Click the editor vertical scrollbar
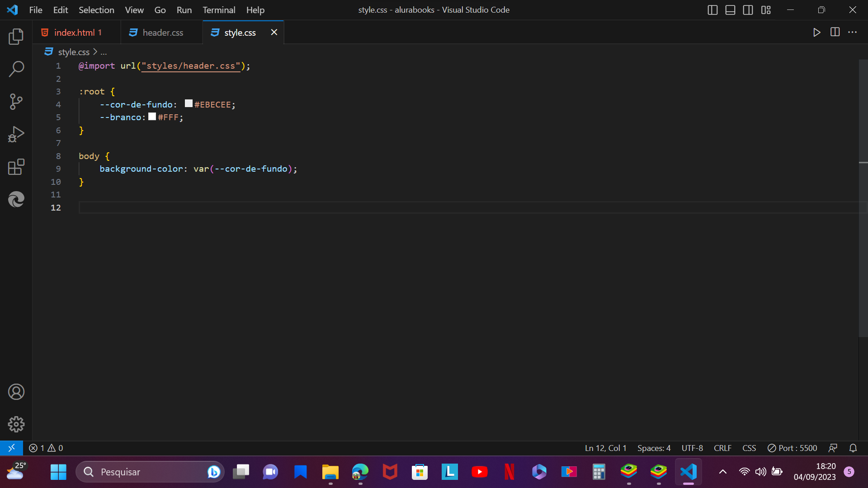The width and height of the screenshot is (868, 488). coord(863,198)
